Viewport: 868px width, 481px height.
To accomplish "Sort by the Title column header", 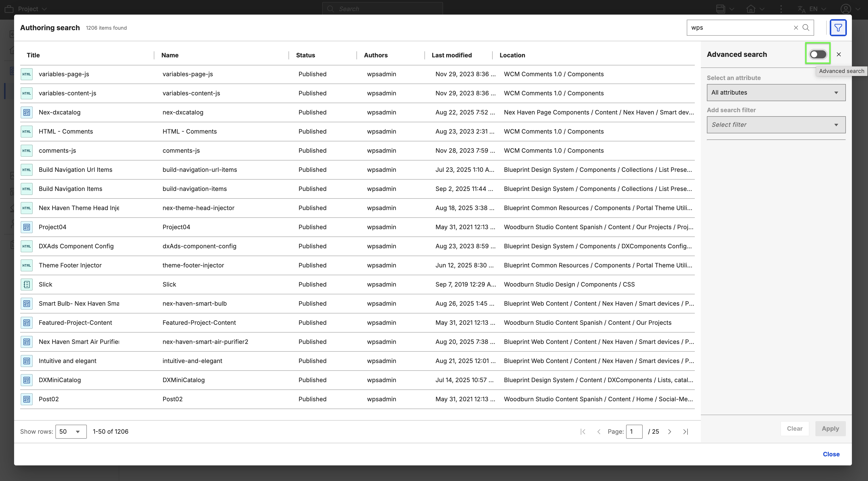I will click(33, 55).
